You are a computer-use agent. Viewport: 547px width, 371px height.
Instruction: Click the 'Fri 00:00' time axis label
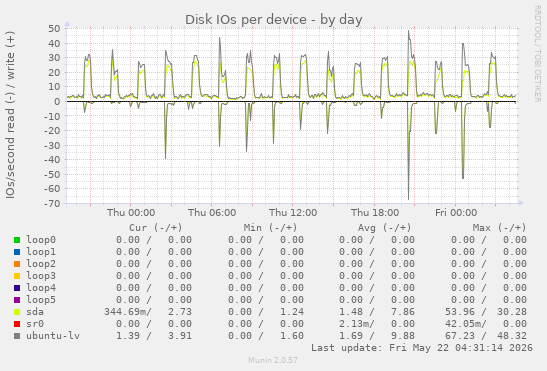coord(456,213)
